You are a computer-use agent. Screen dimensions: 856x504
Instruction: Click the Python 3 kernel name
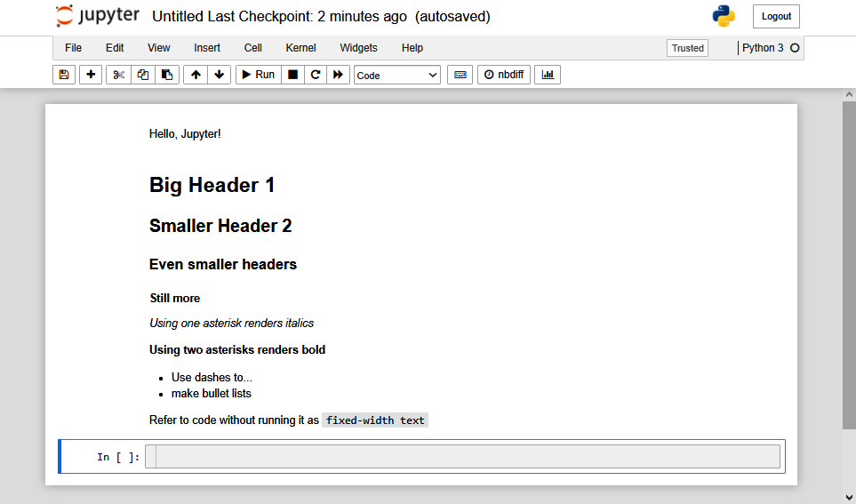[763, 48]
